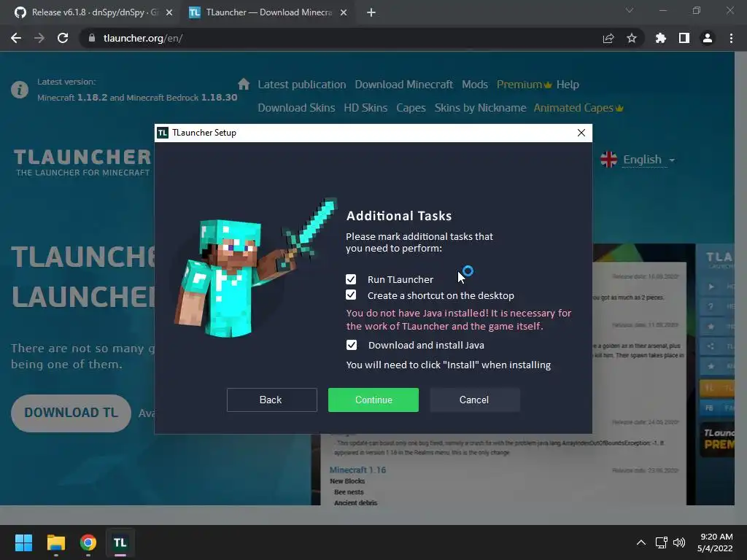Viewport: 747px width, 560px height.
Task: Navigate forward in Chrome
Action: 39,38
